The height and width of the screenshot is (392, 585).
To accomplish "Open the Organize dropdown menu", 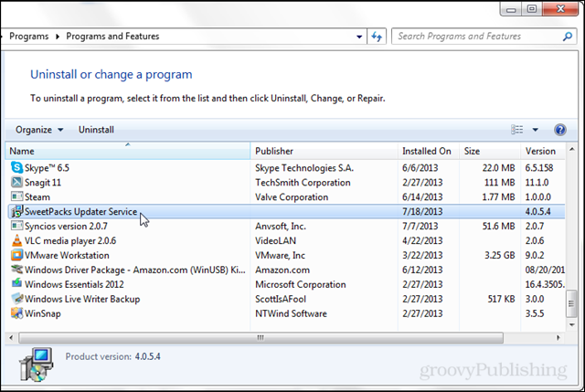I will click(x=39, y=130).
